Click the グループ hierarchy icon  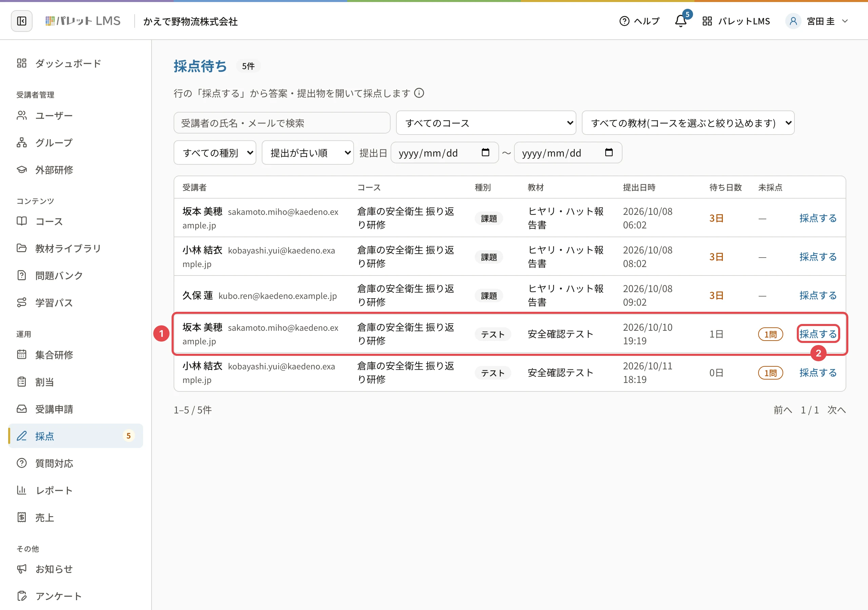(22, 142)
